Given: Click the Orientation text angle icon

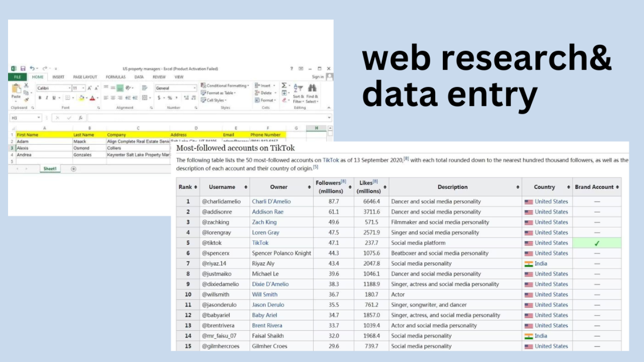Looking at the screenshot, I should [x=128, y=88].
